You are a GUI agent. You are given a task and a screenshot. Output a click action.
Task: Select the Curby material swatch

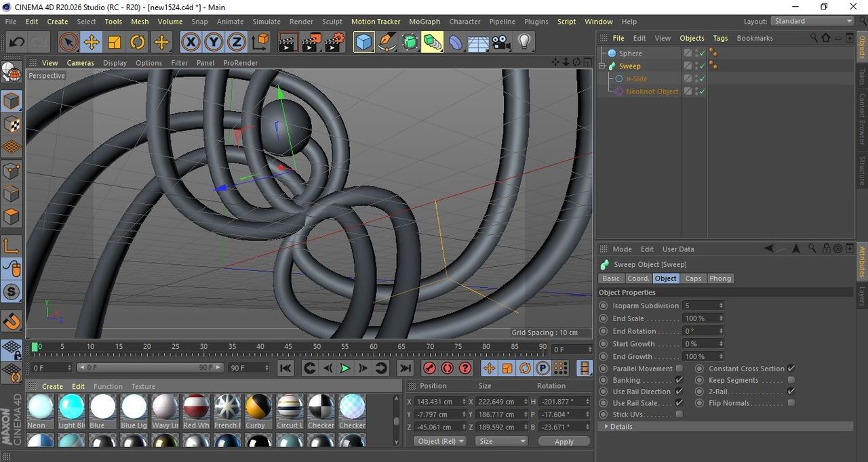click(258, 407)
